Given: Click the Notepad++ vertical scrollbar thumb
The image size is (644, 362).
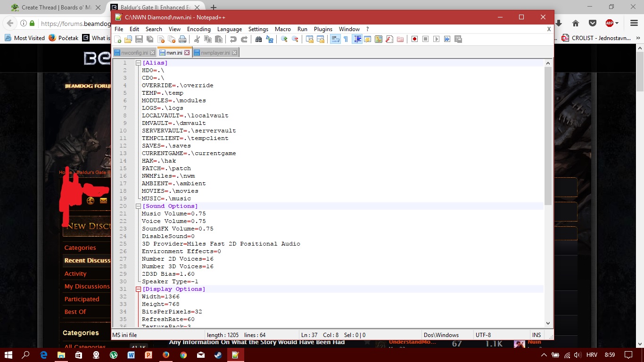Looking at the screenshot, I should [x=548, y=136].
